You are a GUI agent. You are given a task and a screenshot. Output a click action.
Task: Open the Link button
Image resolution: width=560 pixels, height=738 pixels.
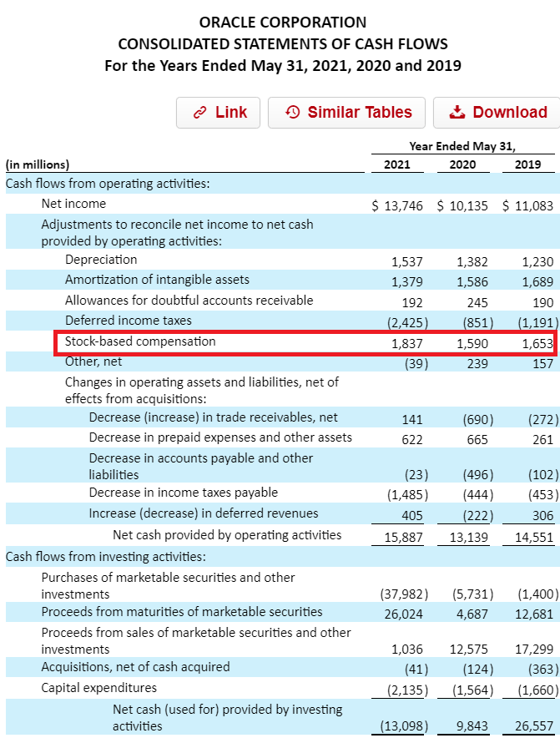tap(219, 113)
